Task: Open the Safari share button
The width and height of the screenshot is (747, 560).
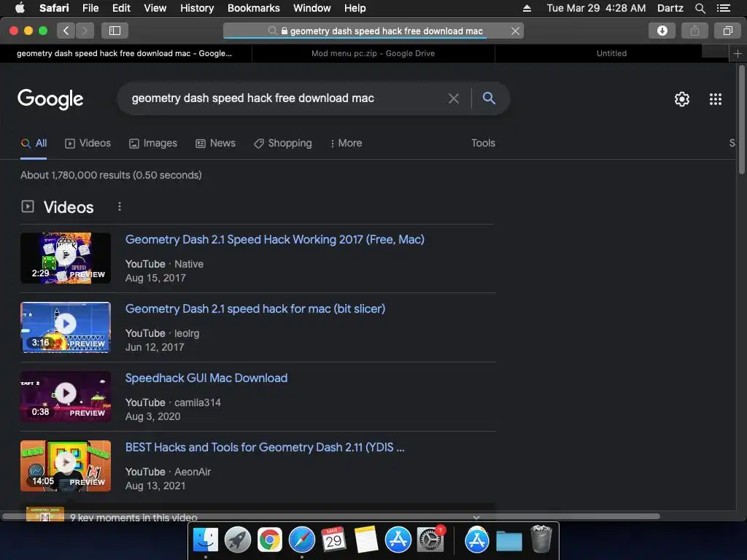Action: [694, 31]
